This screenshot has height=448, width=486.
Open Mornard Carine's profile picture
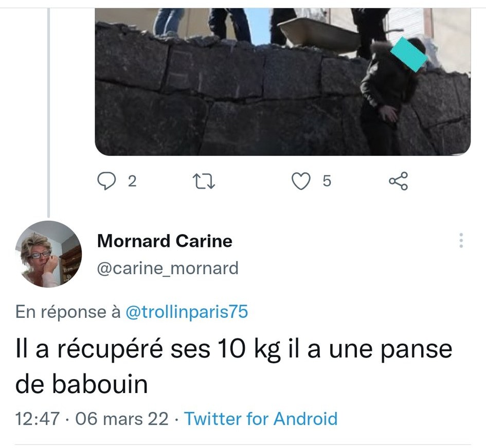pyautogui.click(x=48, y=254)
